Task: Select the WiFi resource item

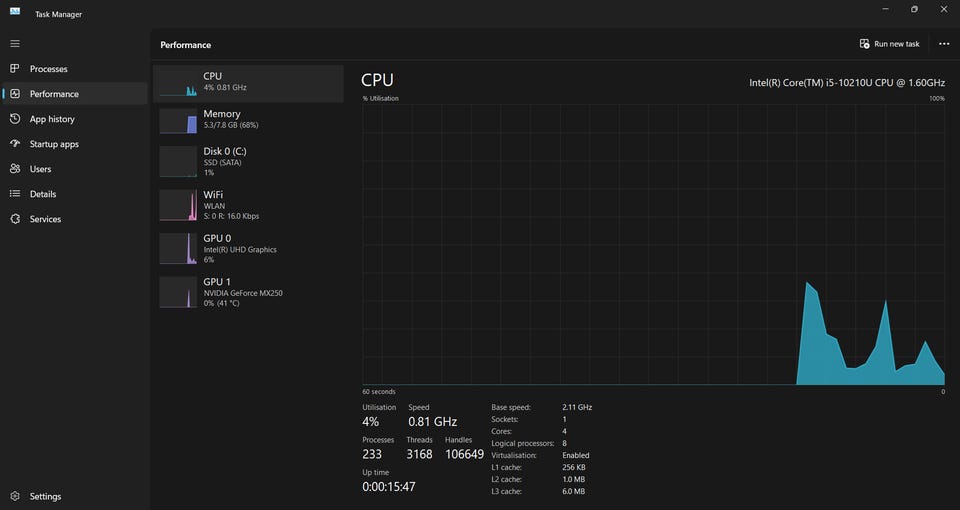Action: (247, 205)
